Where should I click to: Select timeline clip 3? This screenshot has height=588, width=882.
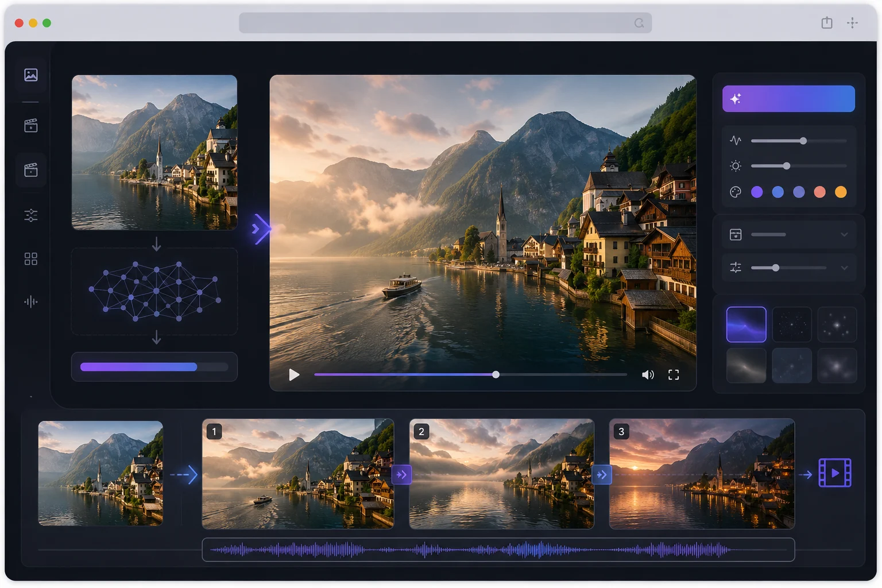pyautogui.click(x=702, y=474)
